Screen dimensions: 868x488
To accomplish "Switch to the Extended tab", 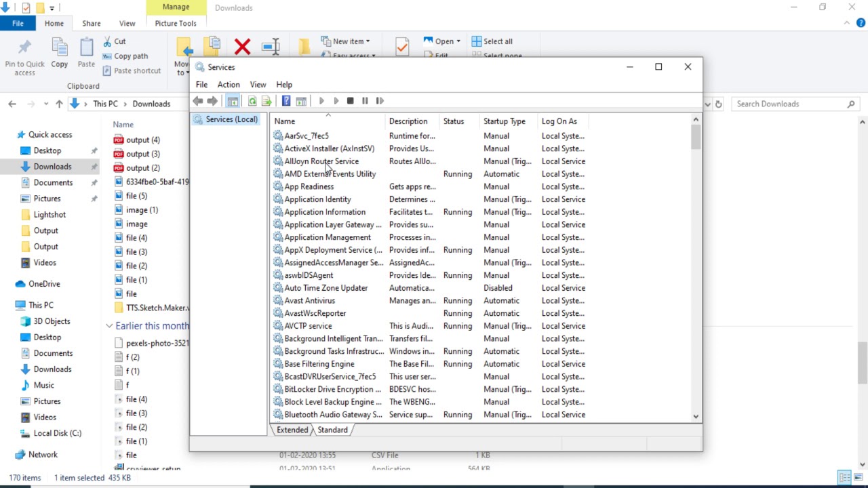I will [x=292, y=430].
